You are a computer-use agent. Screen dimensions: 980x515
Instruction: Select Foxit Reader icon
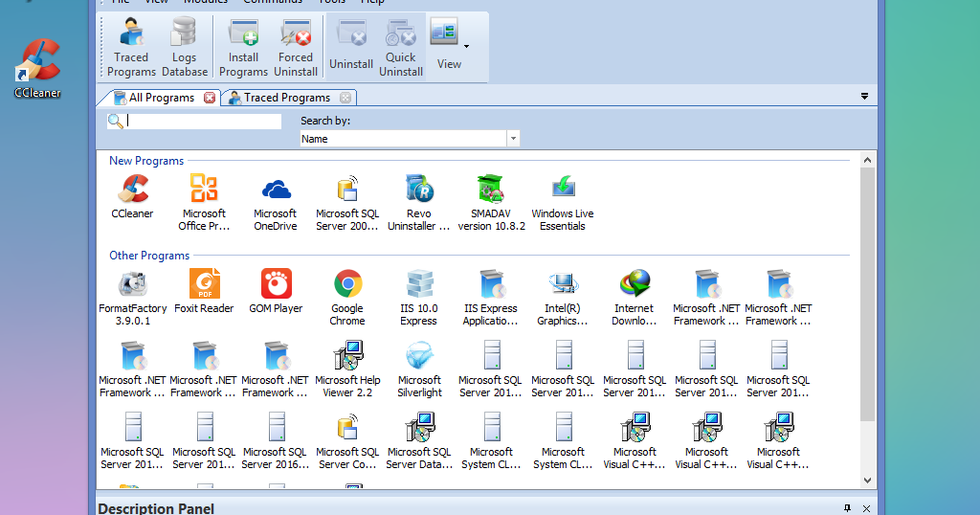click(x=205, y=292)
